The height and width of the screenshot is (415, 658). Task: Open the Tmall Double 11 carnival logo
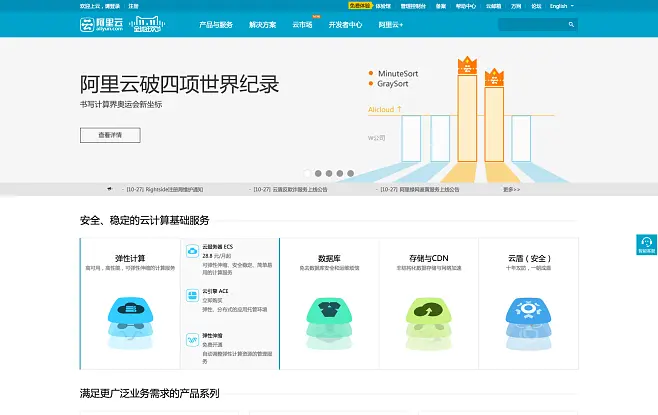click(x=147, y=24)
